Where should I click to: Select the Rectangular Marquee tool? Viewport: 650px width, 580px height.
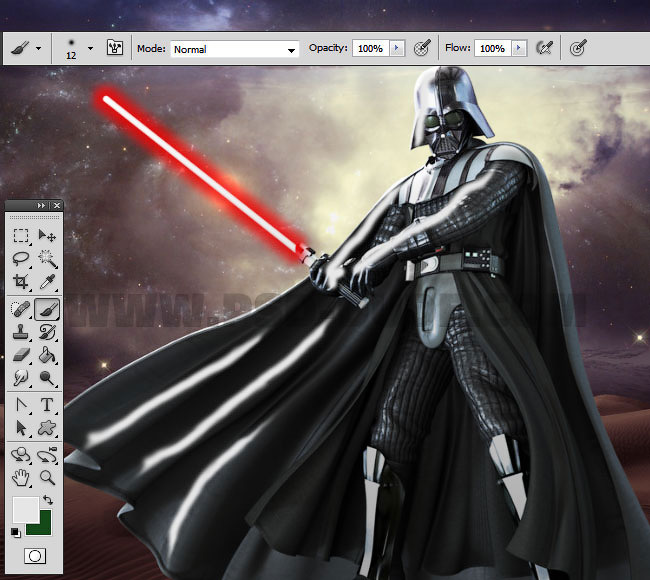tap(20, 235)
